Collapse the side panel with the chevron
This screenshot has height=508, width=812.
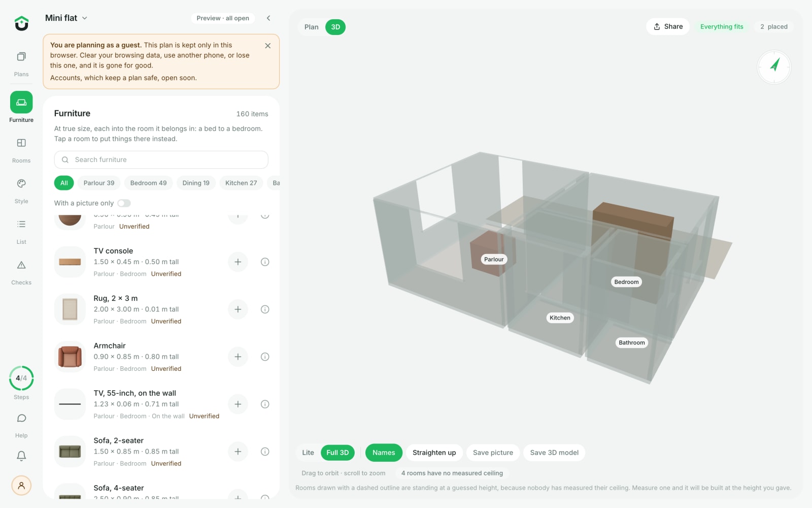pos(268,18)
